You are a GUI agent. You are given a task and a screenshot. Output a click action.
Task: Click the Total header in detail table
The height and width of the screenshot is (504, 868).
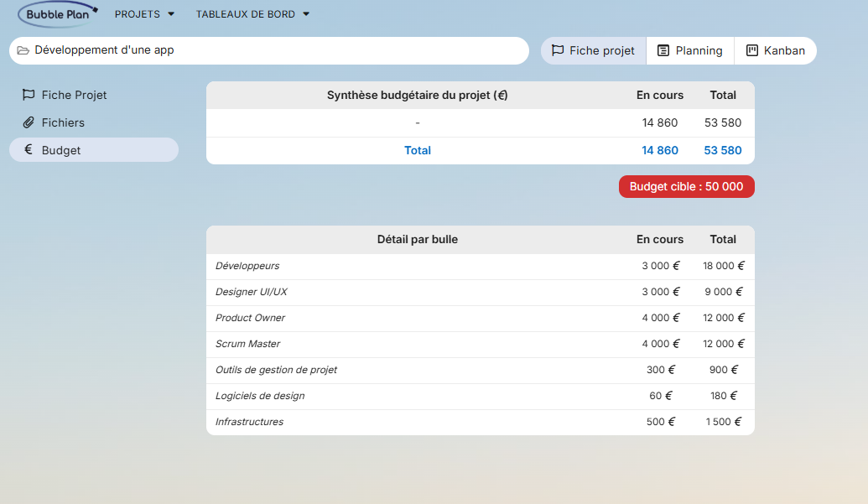pos(723,240)
